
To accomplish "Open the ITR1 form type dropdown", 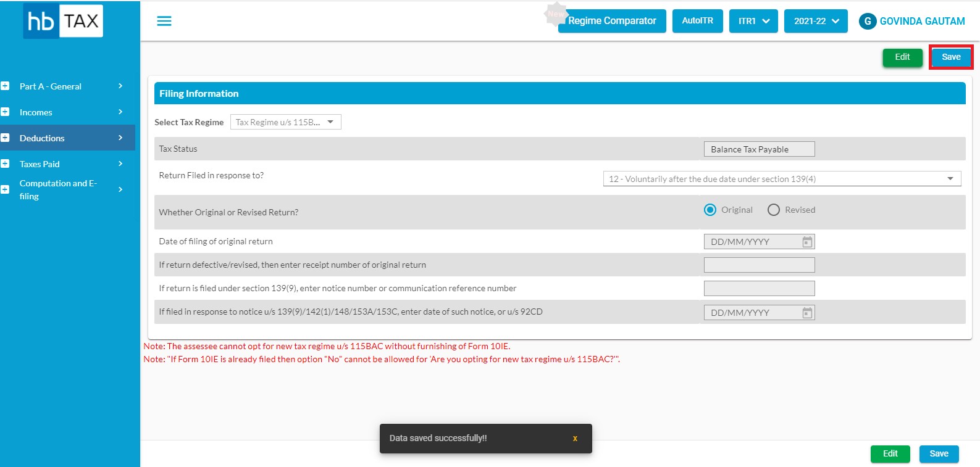I will click(x=753, y=21).
